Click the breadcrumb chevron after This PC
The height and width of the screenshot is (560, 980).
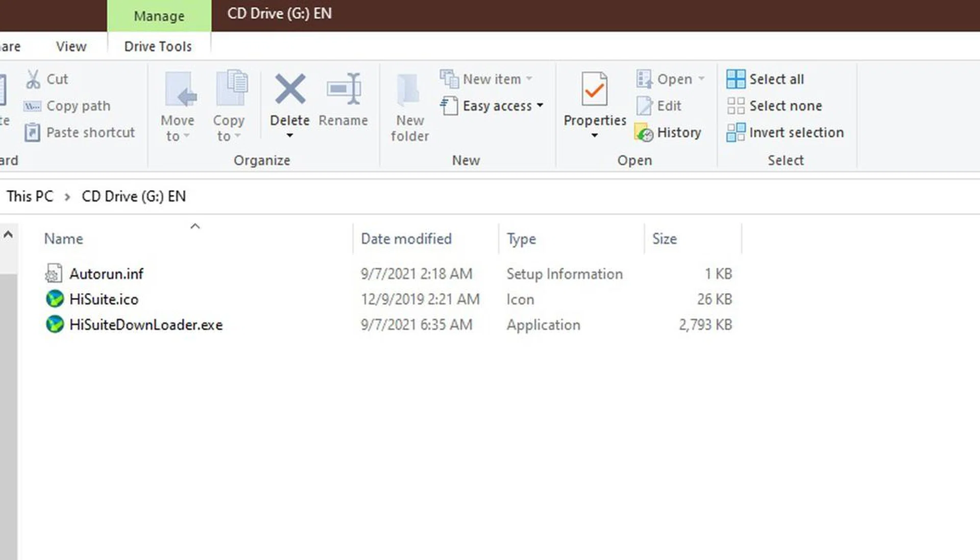click(67, 197)
